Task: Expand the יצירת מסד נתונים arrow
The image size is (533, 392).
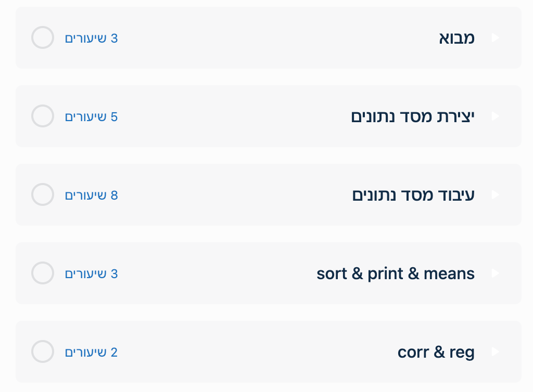Action: 495,116
